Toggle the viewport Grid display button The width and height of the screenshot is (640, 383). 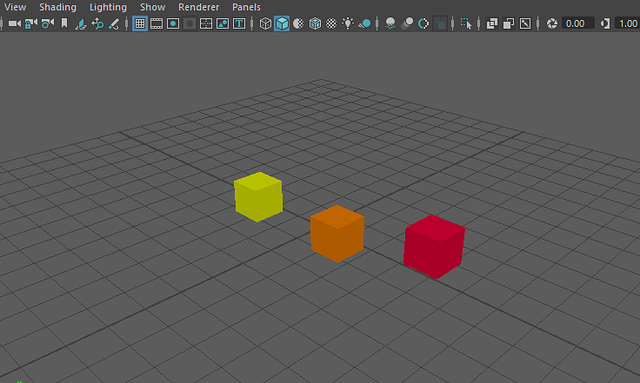coord(140,24)
